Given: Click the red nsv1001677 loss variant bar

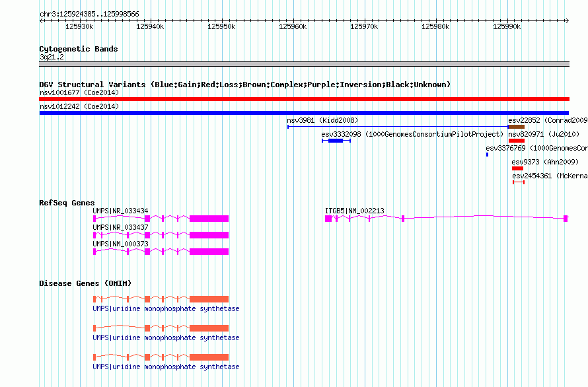Looking at the screenshot, I should tap(304, 99).
